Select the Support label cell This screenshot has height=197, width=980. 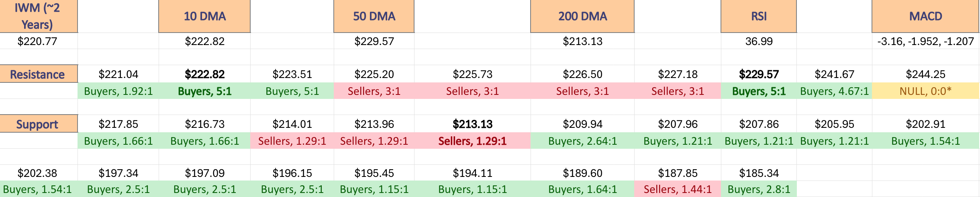click(x=39, y=124)
